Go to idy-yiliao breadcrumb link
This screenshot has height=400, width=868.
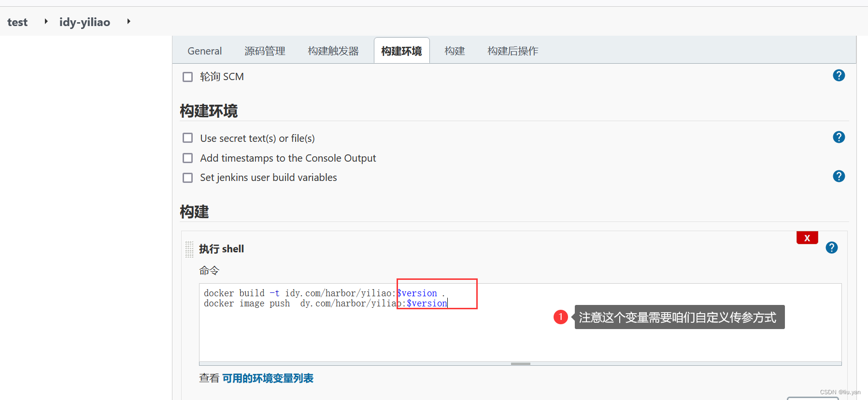pyautogui.click(x=85, y=22)
